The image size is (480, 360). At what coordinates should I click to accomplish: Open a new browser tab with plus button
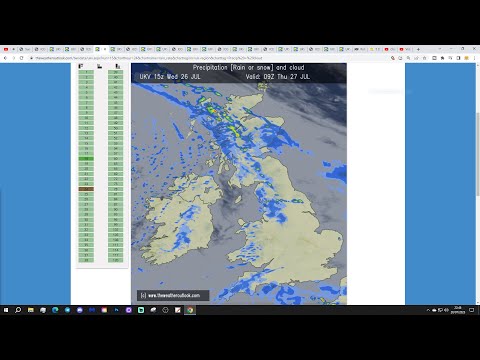pos(418,49)
